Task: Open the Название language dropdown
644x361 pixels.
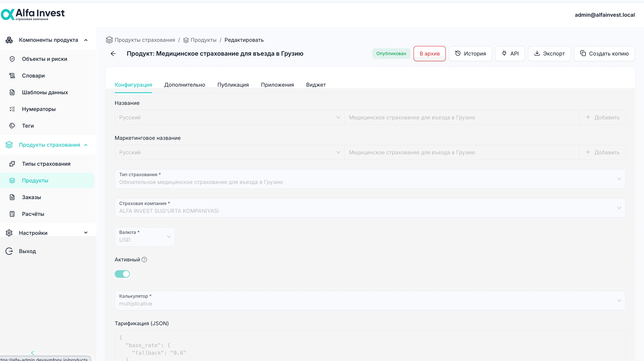Action: [230, 117]
